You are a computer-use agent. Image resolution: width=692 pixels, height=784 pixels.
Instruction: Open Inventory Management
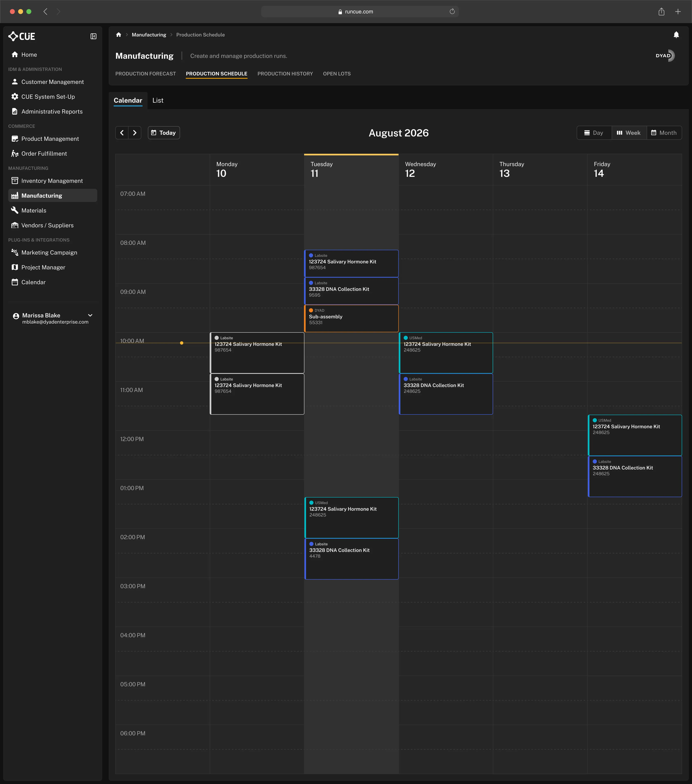(x=53, y=181)
